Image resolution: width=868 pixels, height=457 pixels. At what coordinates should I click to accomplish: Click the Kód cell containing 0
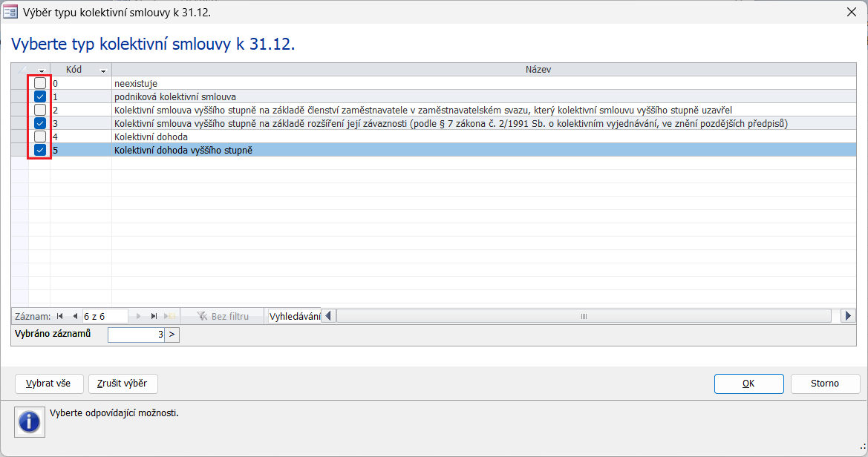[82, 84]
